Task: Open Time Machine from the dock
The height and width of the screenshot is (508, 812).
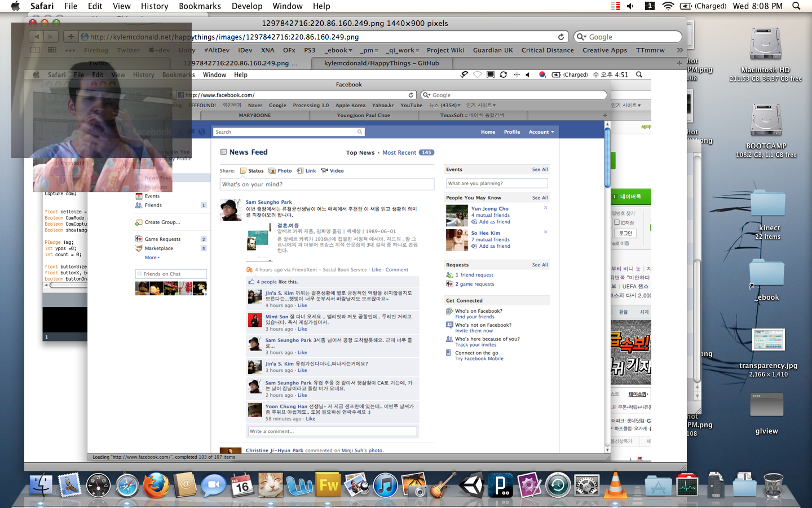Action: (x=558, y=485)
